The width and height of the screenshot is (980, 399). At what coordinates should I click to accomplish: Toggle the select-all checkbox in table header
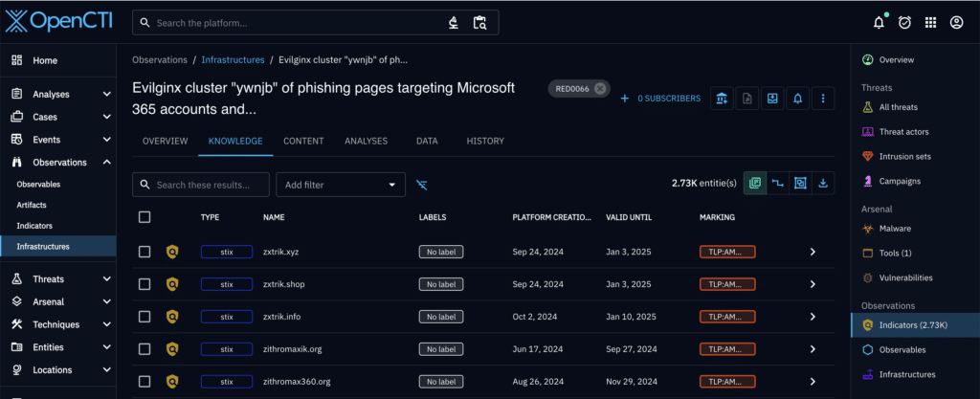point(145,217)
